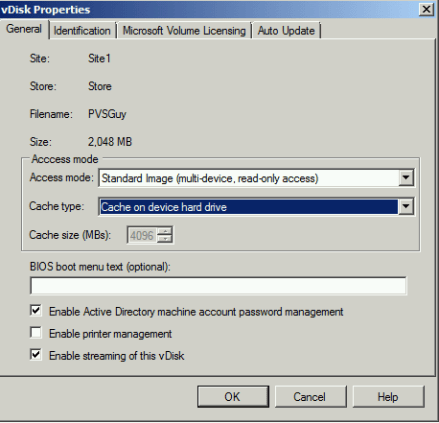
Task: Enable printer management checkbox
Action: (x=36, y=332)
